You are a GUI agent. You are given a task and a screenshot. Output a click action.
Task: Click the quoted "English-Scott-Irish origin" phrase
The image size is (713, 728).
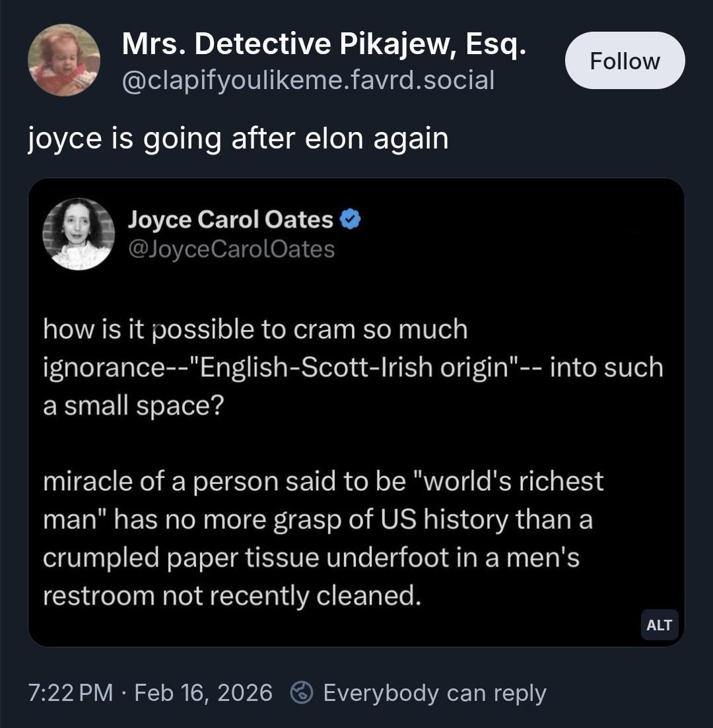pyautogui.click(x=349, y=368)
